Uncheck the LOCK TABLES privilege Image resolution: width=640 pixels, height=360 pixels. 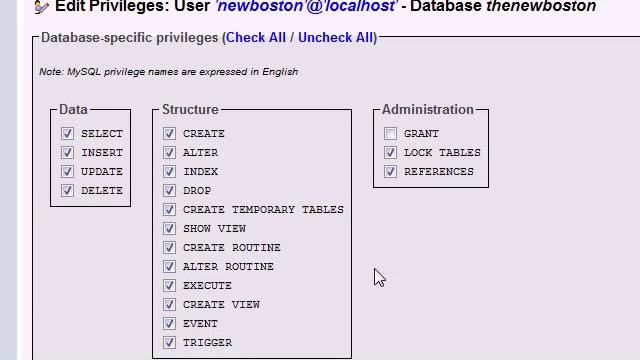[390, 153]
